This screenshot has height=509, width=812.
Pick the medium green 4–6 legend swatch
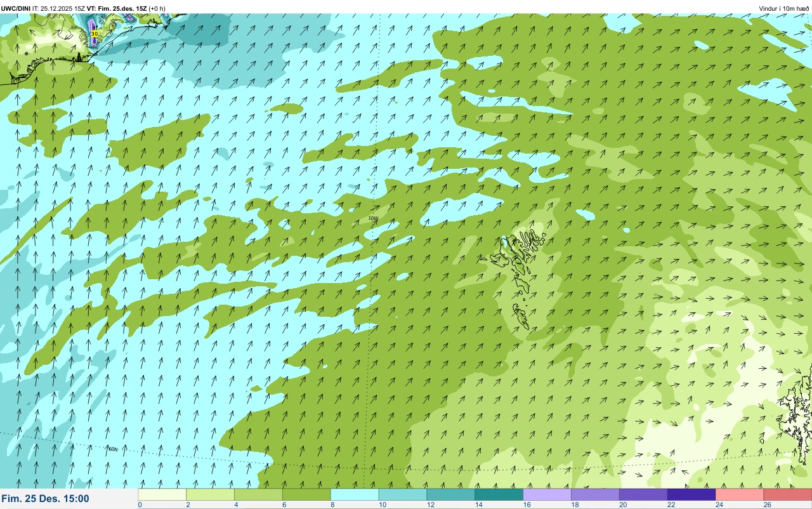click(x=259, y=494)
